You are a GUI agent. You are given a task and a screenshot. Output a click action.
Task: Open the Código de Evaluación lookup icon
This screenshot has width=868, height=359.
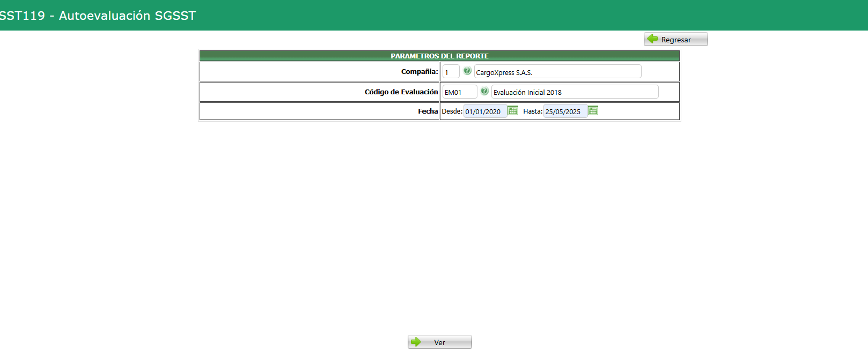coord(484,91)
